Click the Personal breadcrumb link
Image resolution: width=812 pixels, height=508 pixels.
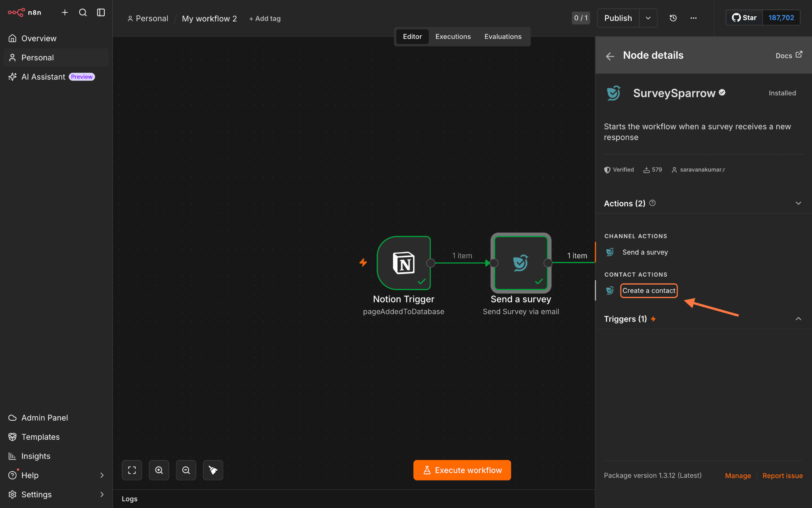tap(148, 19)
